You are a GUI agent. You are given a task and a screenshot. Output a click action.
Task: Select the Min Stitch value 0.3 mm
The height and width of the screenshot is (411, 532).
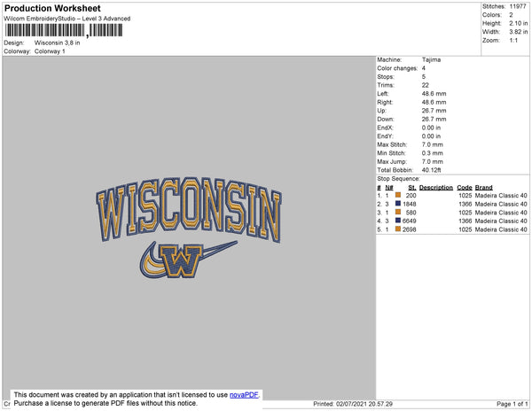433,153
